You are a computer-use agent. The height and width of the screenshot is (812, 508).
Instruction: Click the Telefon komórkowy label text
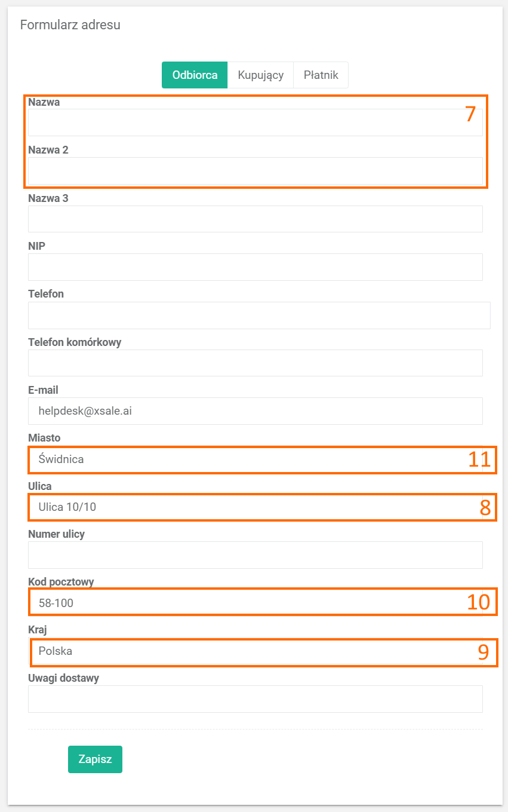click(x=75, y=342)
